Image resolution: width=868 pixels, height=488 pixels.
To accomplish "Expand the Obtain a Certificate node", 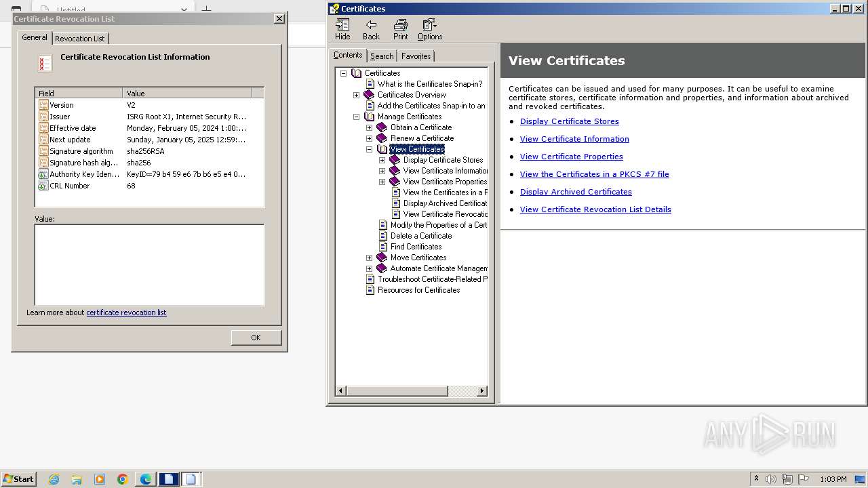I will pos(369,127).
